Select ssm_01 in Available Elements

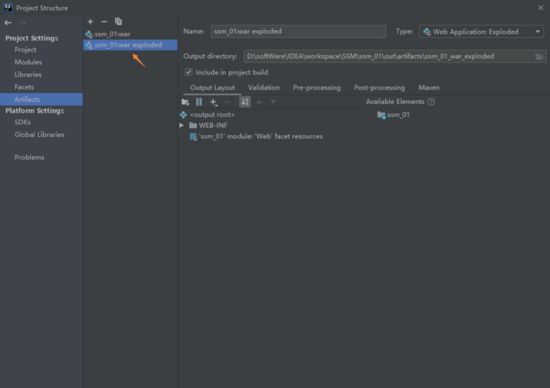pos(398,115)
